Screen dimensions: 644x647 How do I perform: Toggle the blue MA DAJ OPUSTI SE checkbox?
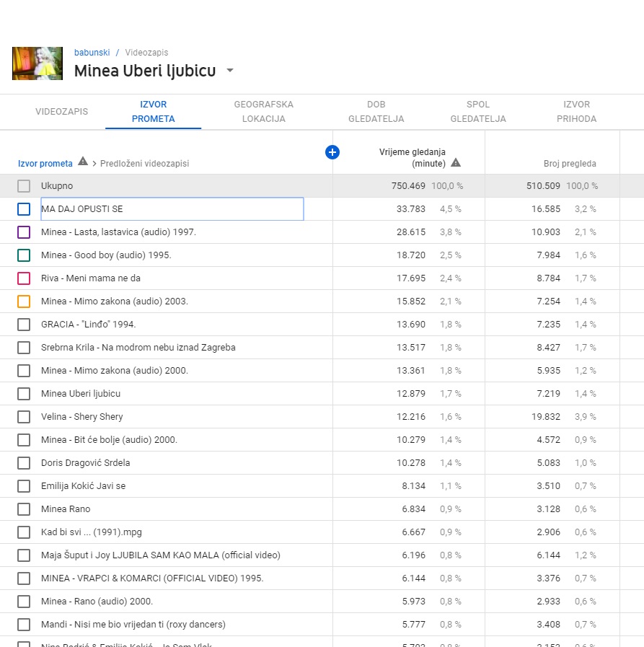pyautogui.click(x=24, y=208)
